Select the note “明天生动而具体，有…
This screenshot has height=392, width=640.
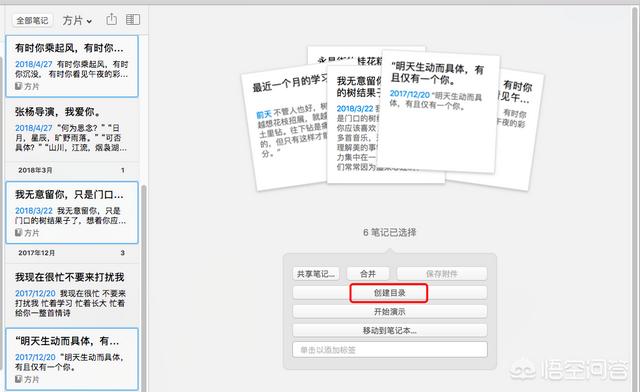pos(72,359)
